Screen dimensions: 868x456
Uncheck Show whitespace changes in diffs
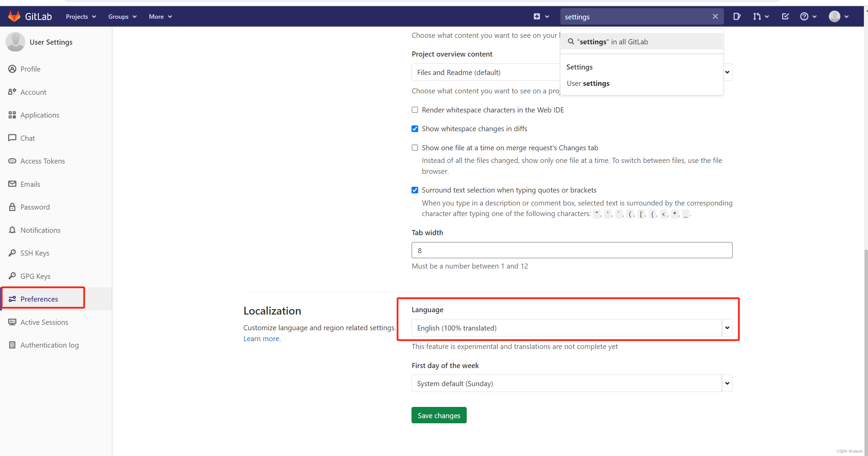415,129
